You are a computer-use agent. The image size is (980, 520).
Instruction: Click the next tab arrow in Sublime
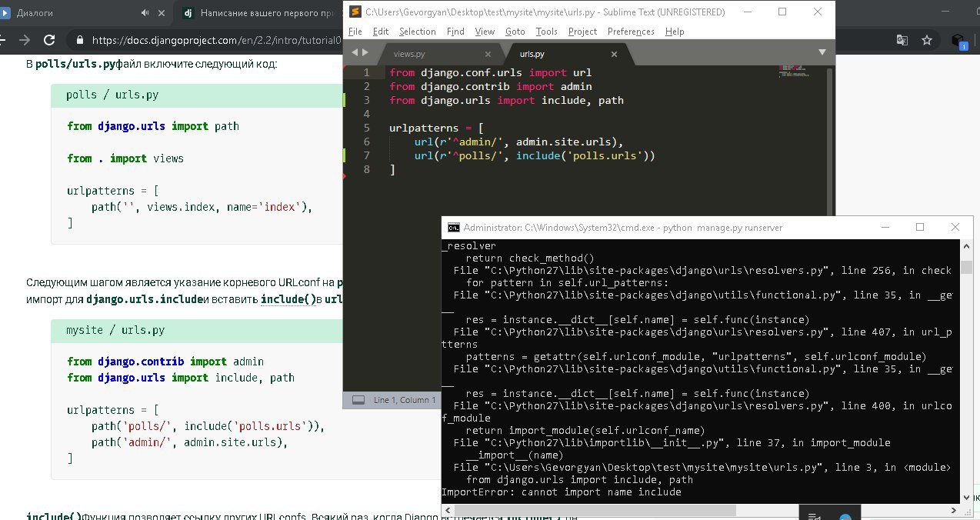click(x=366, y=52)
